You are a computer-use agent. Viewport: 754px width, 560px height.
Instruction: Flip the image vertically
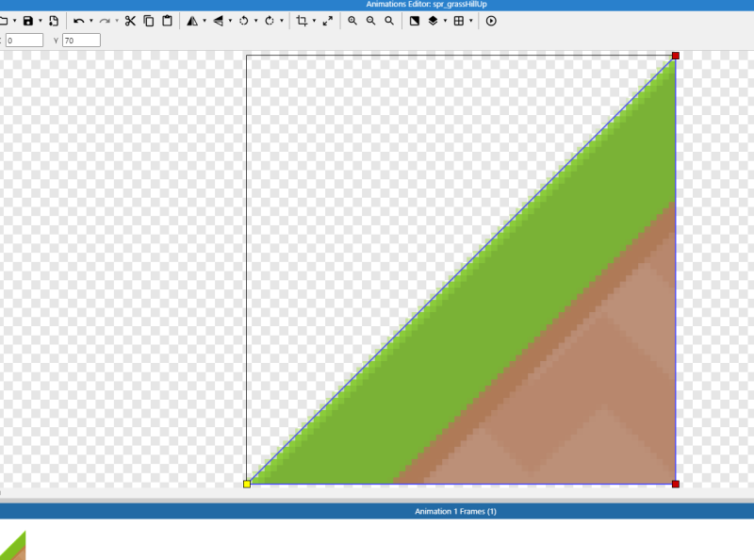(219, 21)
